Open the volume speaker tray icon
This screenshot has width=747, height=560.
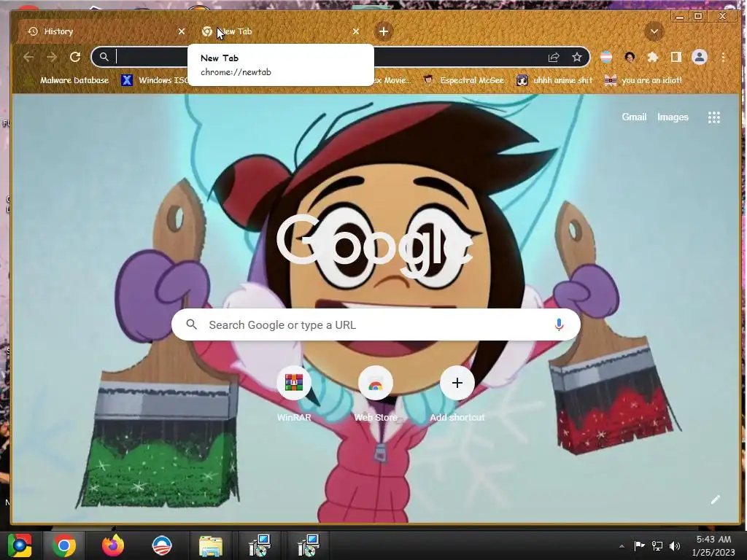point(675,545)
